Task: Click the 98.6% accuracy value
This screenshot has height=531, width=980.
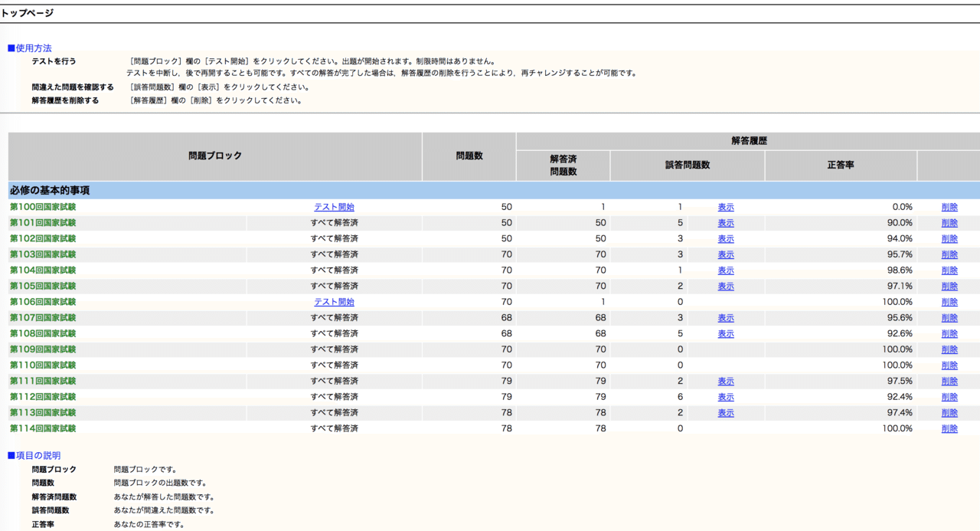Action: [899, 270]
